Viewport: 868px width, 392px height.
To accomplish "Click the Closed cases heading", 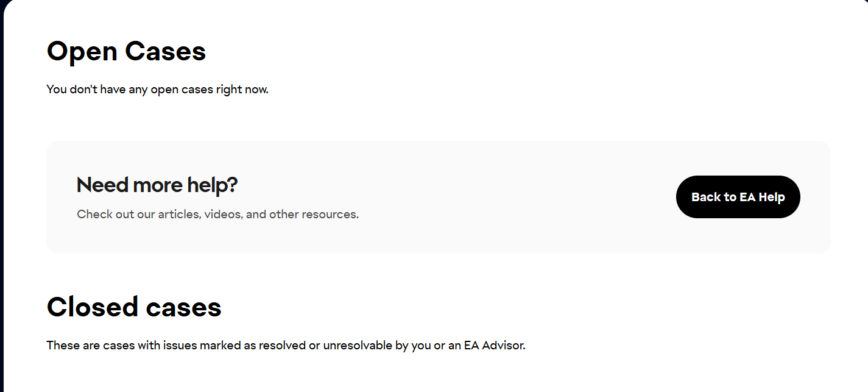I will pos(134,307).
